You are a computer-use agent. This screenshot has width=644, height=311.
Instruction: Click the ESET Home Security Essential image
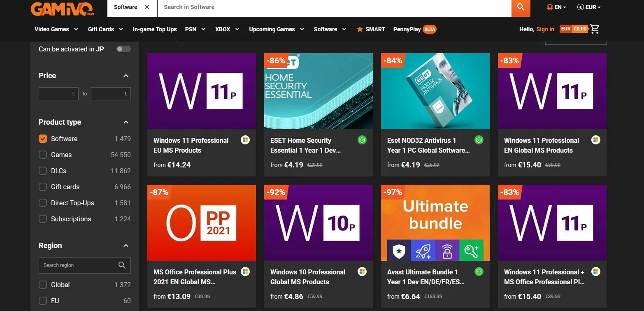pos(319,91)
